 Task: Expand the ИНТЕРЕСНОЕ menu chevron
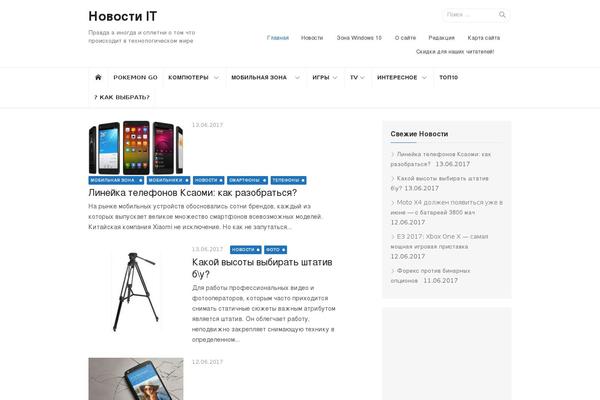(424, 78)
